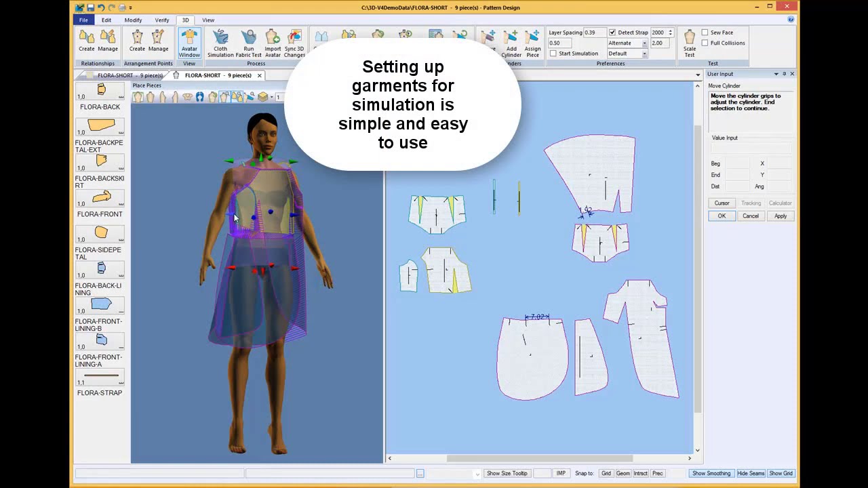Close the active FLORA-SHORT tab
The width and height of the screenshot is (868, 488).
[x=259, y=75]
